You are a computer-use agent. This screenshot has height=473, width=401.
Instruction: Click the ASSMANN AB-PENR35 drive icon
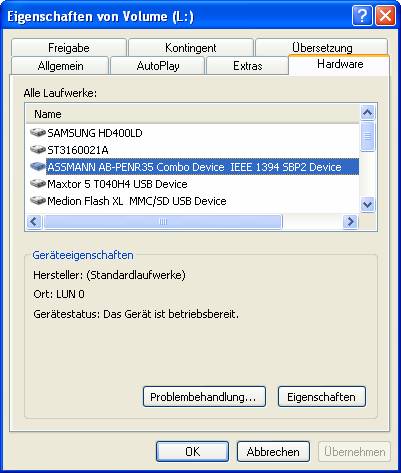[x=38, y=167]
